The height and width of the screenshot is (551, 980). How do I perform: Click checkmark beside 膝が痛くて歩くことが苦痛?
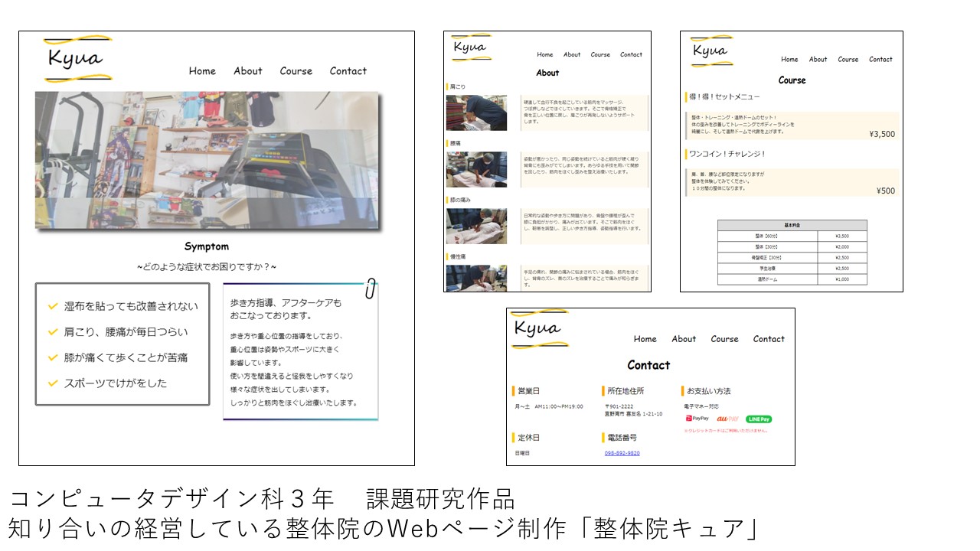(53, 357)
